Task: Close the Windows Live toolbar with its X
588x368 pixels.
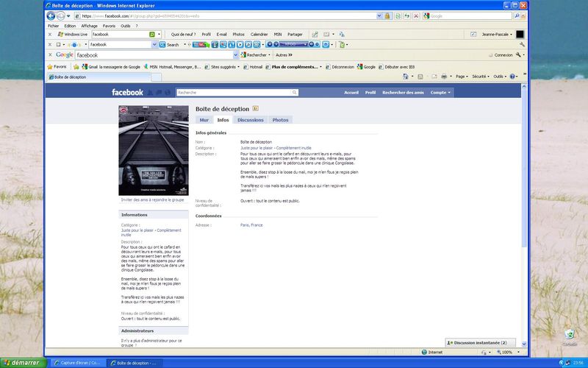Action: 50,34
